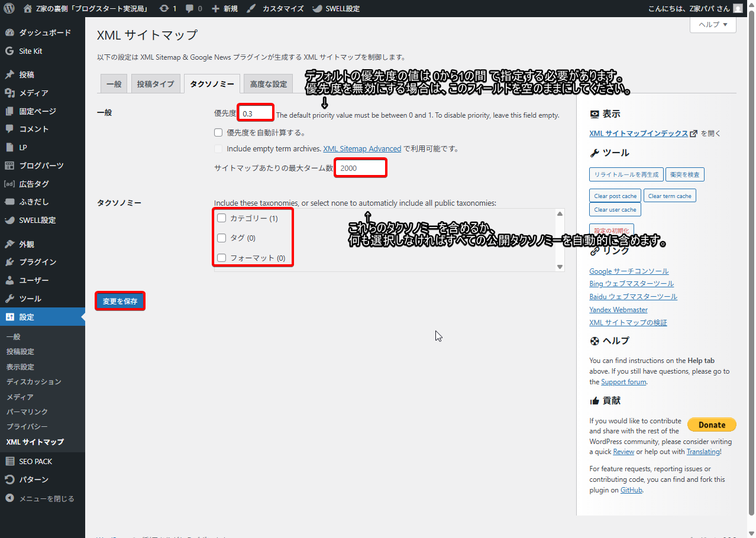
Task: Click taxonomy list scroll up arrow
Action: tap(560, 214)
